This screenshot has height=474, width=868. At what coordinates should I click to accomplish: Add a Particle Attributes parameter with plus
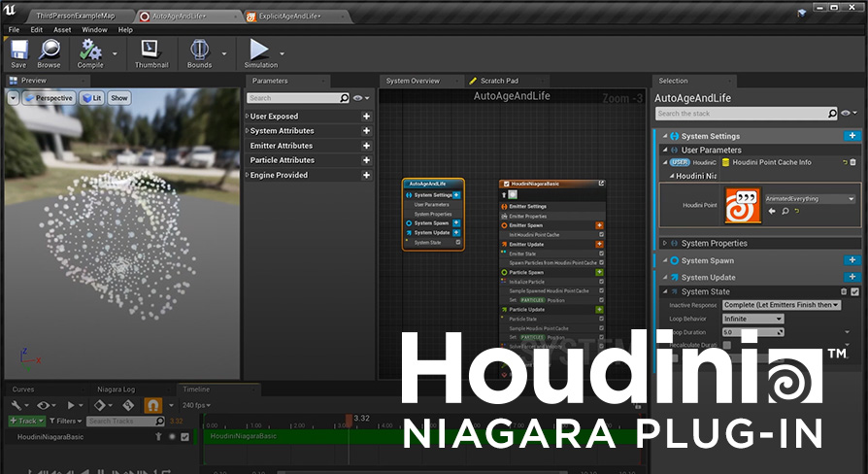click(x=366, y=160)
